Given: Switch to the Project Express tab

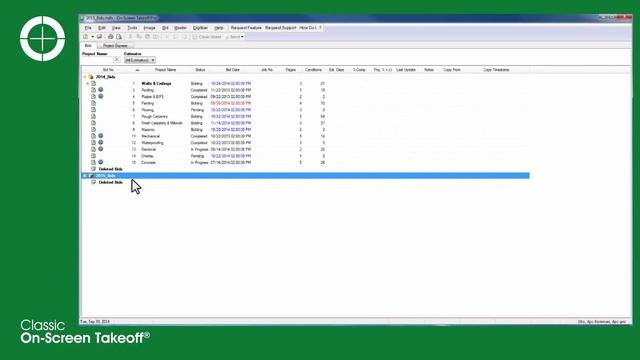Looking at the screenshot, I should point(115,46).
